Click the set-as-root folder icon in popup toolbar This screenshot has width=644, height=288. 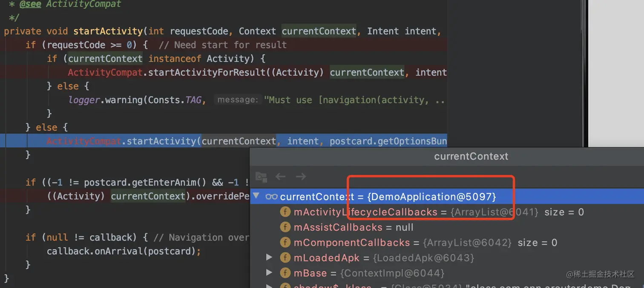[x=261, y=177]
